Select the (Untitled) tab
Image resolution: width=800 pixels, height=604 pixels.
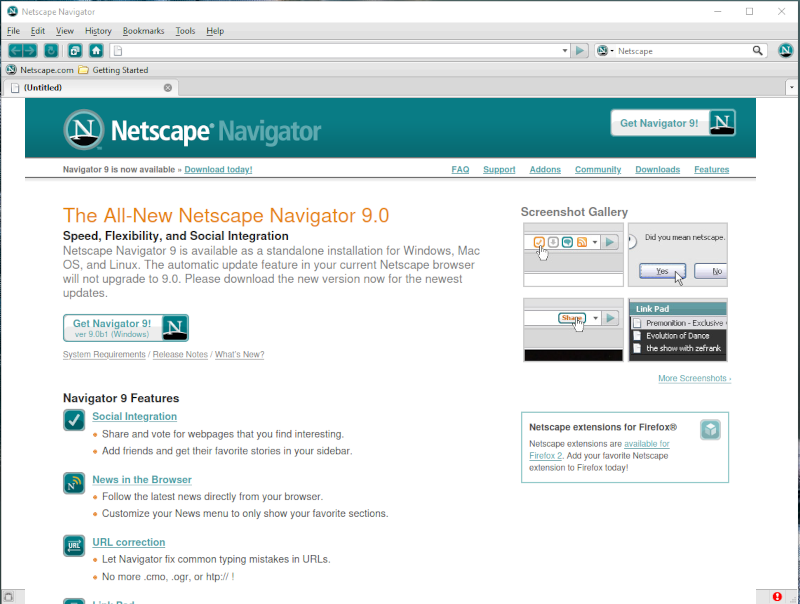click(x=91, y=88)
